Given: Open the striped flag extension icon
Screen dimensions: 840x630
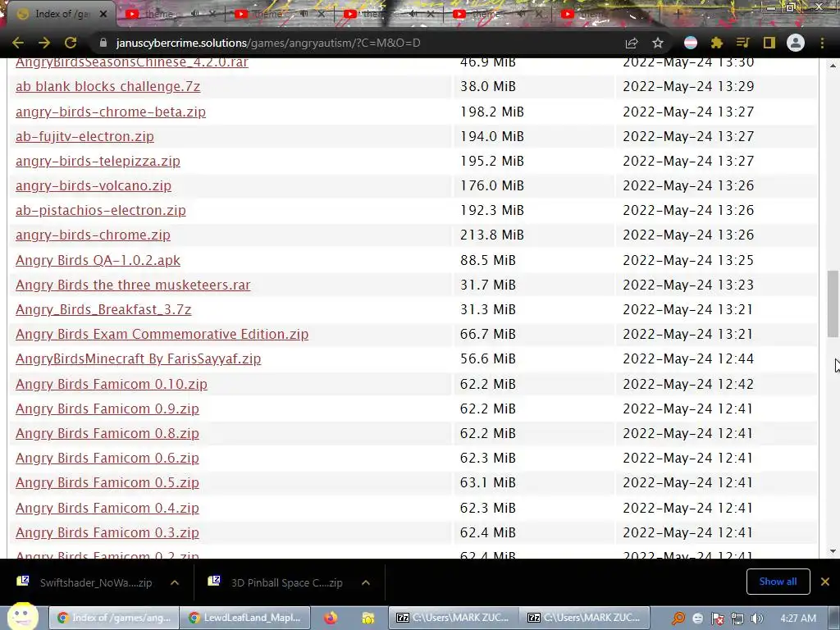Looking at the screenshot, I should click(x=691, y=43).
